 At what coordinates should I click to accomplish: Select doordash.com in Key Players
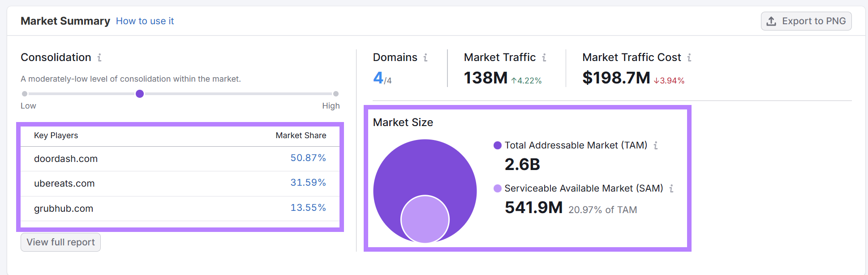click(x=66, y=159)
